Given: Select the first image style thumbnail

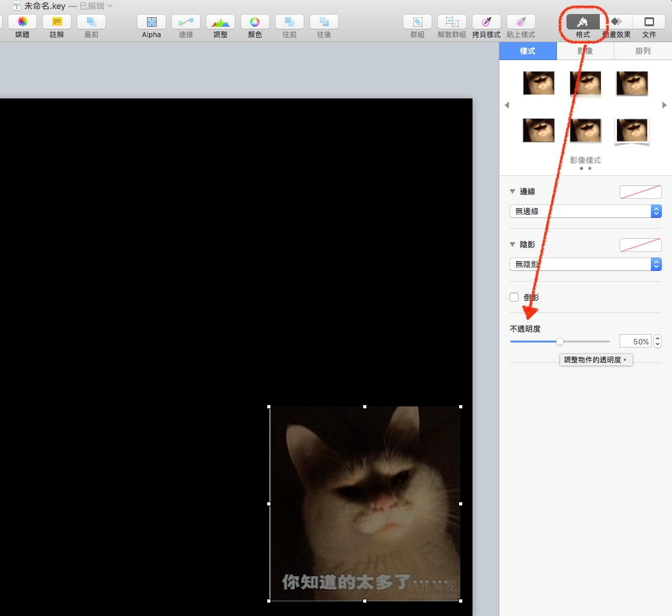Looking at the screenshot, I should coord(538,83).
